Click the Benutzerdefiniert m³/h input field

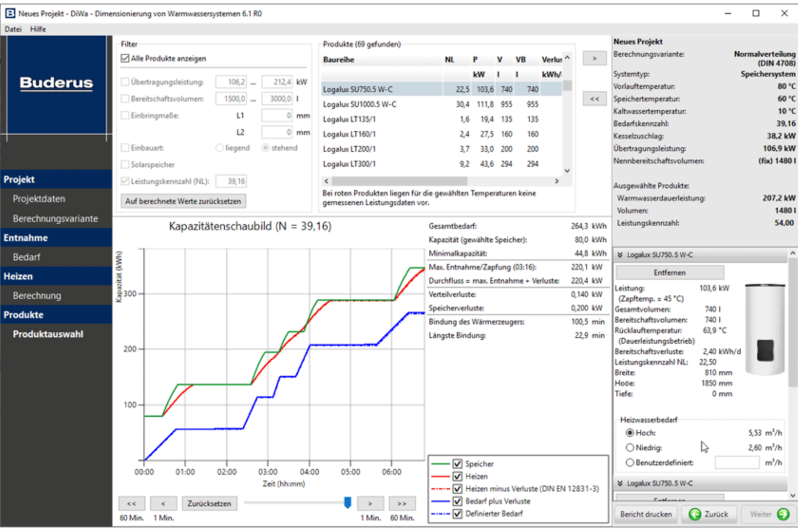737,462
